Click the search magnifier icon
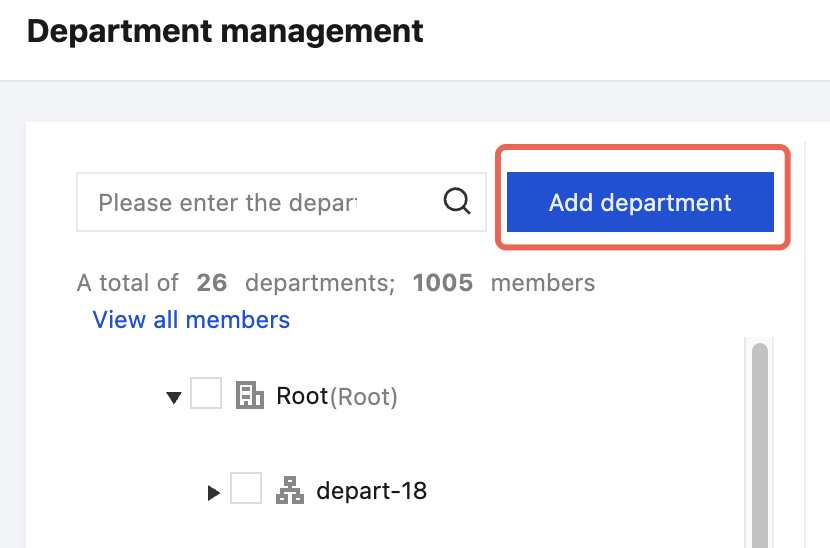Screen dimensions: 830x548 click(x=457, y=202)
